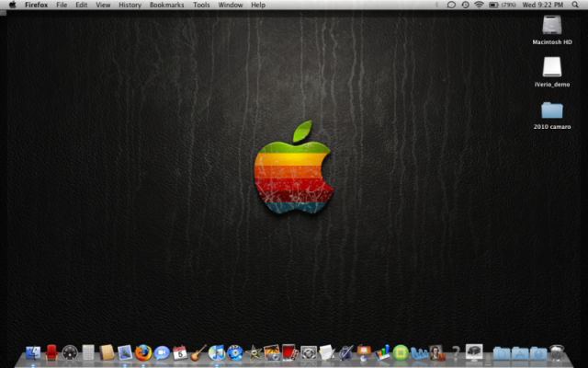
Task: Launch iDVD from the dock
Action: pyautogui.click(x=235, y=353)
